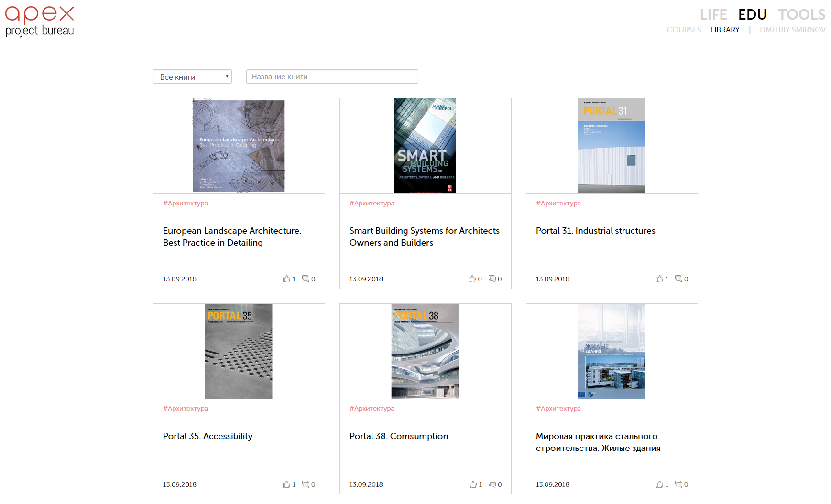Like the European Landscape Architecture book
The height and width of the screenshot is (504, 831).
tap(286, 279)
